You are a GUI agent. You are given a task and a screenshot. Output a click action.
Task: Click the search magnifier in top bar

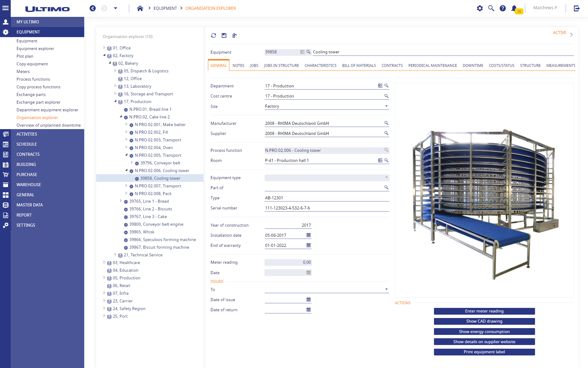click(491, 8)
